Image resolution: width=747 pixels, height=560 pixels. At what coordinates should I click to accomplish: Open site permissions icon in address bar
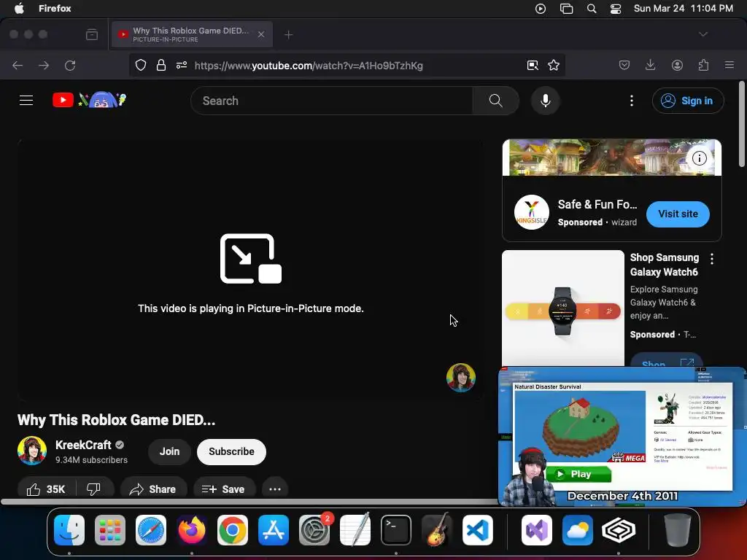pos(182,65)
